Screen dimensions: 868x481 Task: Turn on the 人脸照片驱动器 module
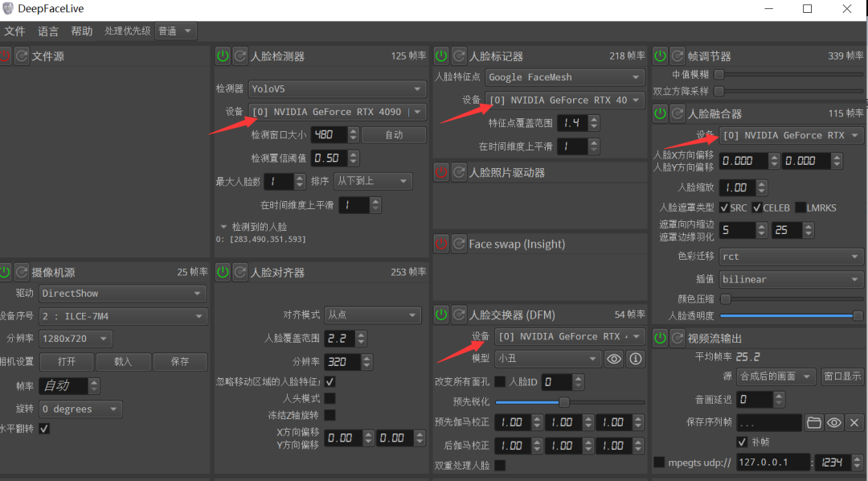tap(441, 172)
